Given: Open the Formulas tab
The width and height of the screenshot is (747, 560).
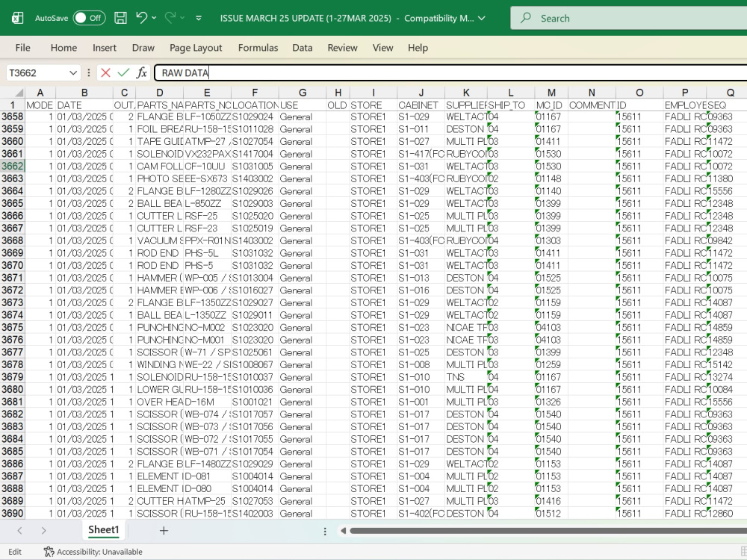Looking at the screenshot, I should (258, 48).
